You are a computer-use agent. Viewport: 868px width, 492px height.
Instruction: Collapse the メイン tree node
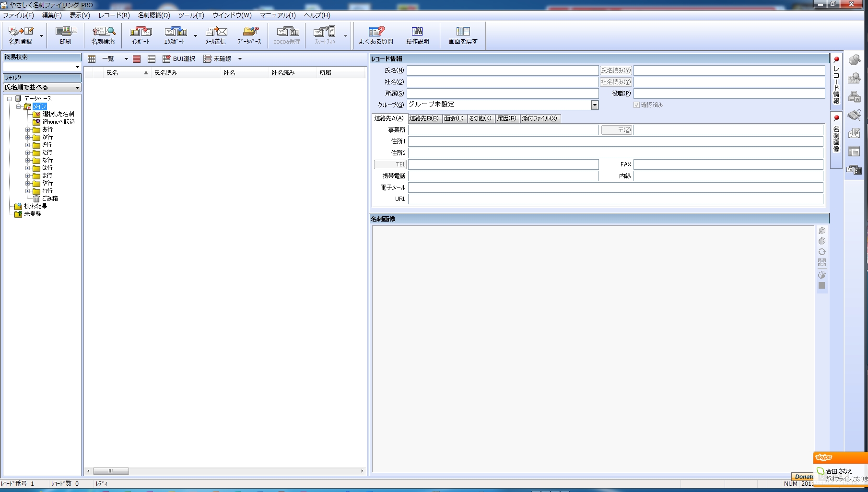click(18, 106)
